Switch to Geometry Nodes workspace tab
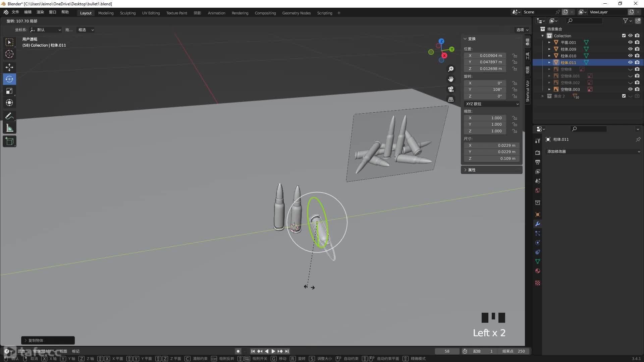 [297, 13]
